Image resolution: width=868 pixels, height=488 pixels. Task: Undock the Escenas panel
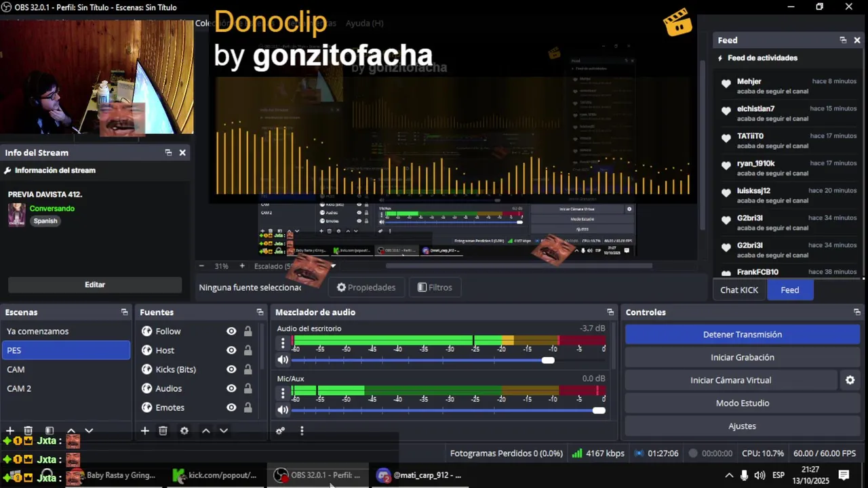124,312
